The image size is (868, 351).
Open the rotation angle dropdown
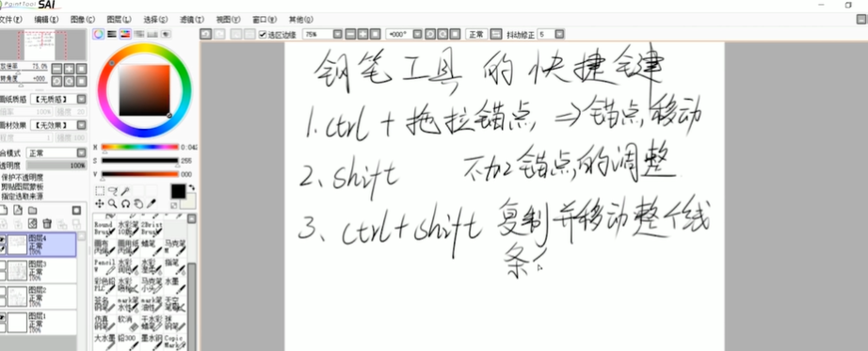[x=417, y=34]
